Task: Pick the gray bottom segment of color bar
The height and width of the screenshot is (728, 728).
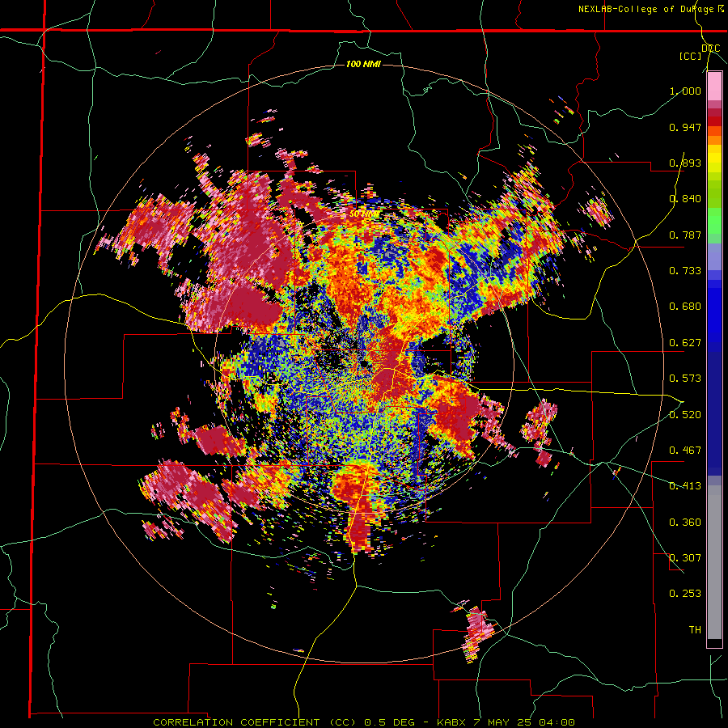Action: (x=714, y=562)
